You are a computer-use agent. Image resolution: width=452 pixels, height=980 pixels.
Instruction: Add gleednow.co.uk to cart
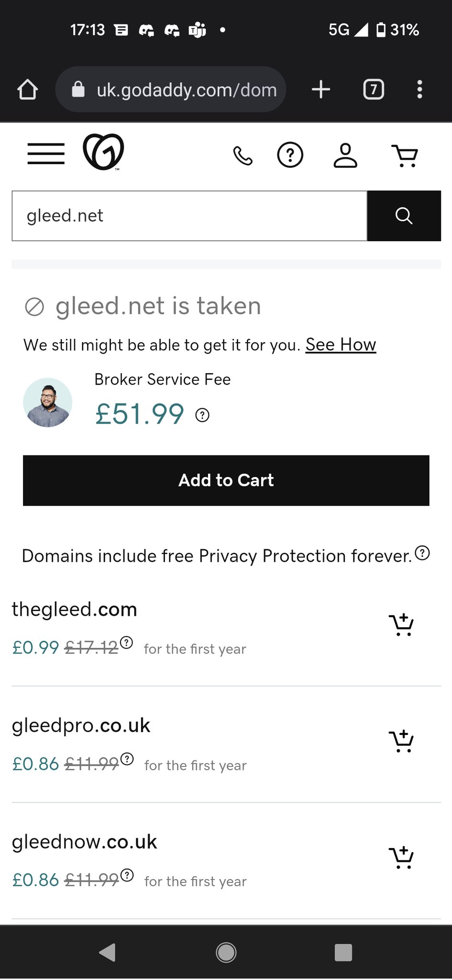[401, 857]
